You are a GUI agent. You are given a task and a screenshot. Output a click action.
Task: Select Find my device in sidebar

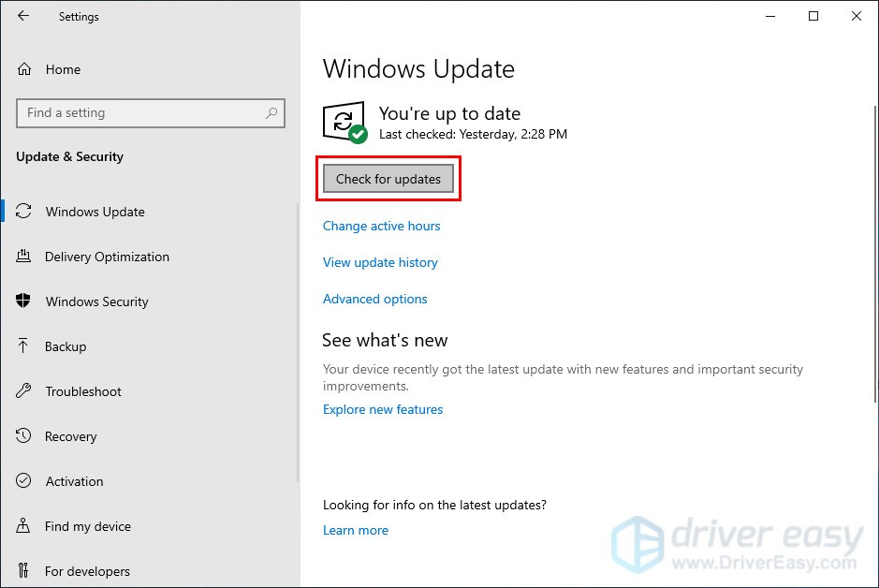point(87,526)
